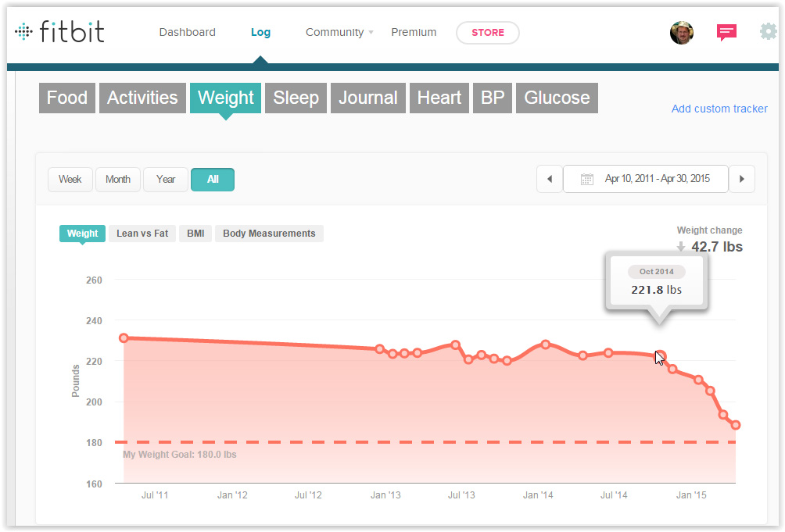Open the Heart tab
Screen dimensions: 785x532
coord(439,98)
